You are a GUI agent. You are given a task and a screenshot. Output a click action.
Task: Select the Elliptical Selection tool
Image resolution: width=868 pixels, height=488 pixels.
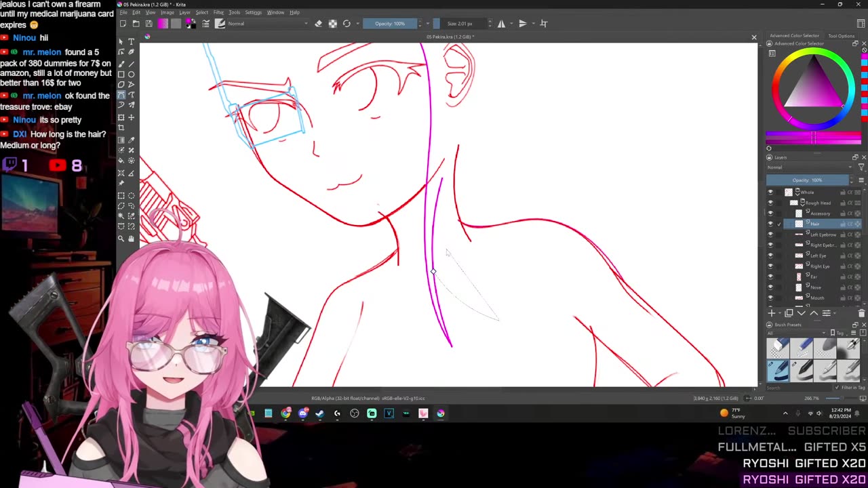click(x=132, y=195)
